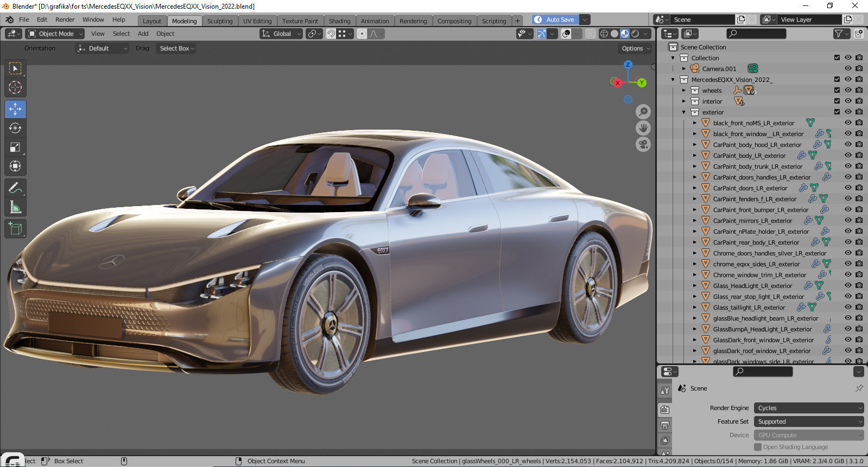Click the Auto Save button
This screenshot has height=467, width=868.
point(555,20)
